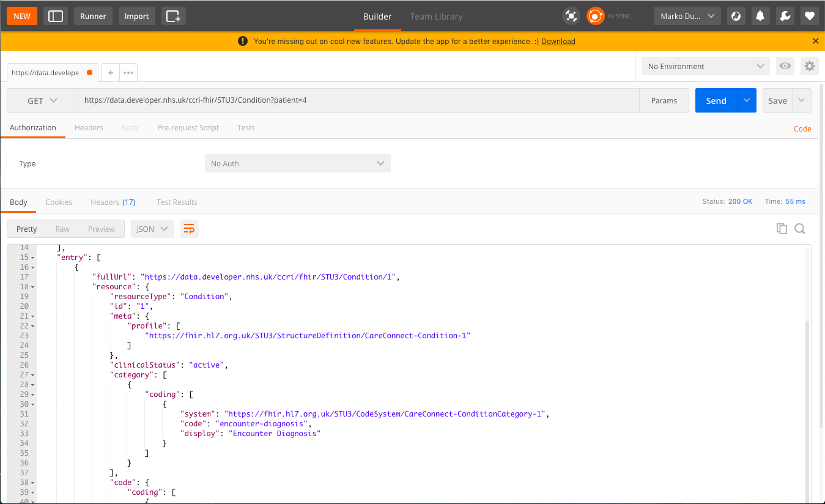Add a new request tab
Screen dimensions: 825x504
(x=111, y=72)
